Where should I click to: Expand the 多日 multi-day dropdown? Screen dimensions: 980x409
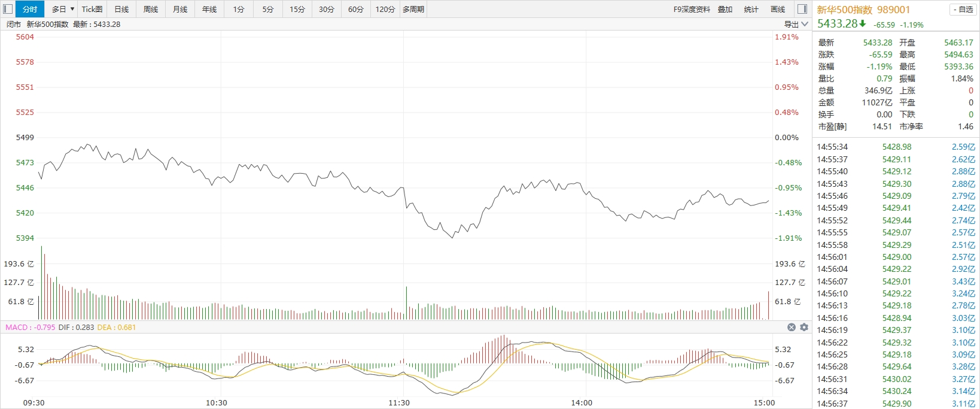coord(63,9)
